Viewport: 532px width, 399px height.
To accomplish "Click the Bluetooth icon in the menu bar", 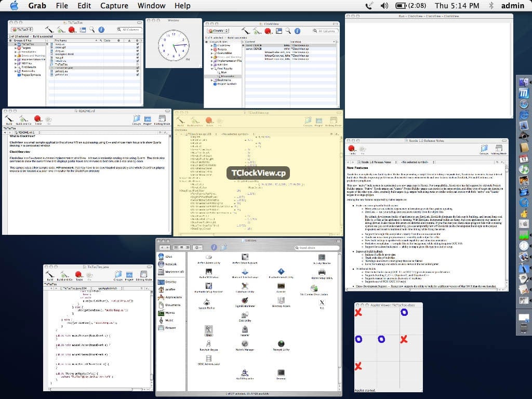I will pos(490,6).
